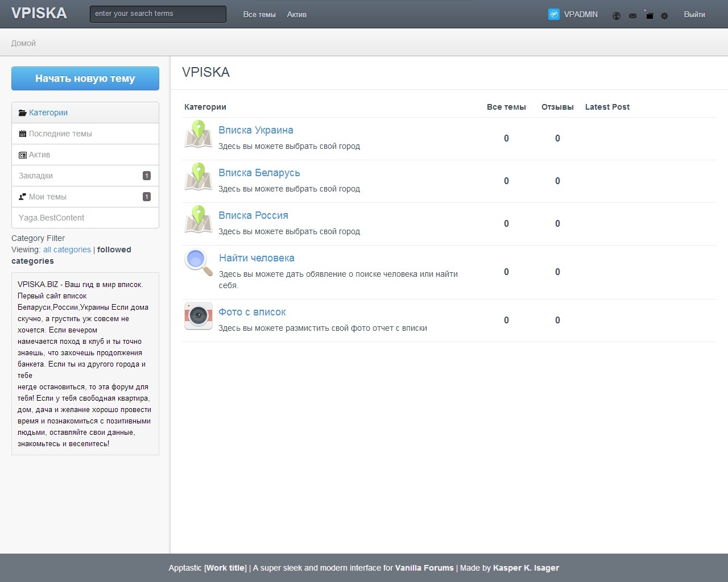
Task: Click the Work title footer link
Action: (226, 568)
